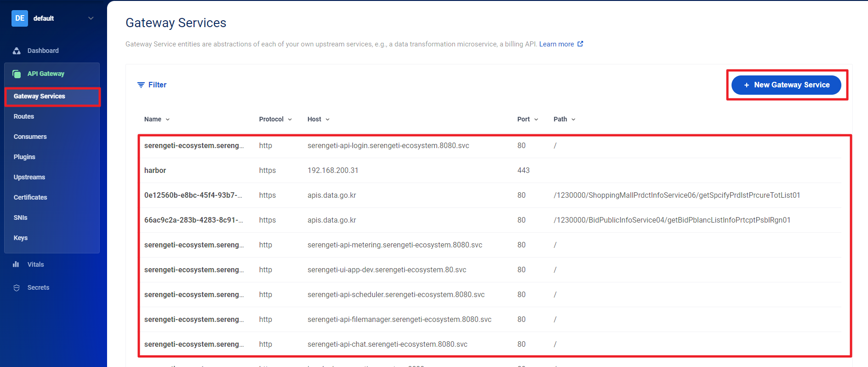The image size is (868, 367).
Task: Click the Secrets shield icon
Action: [17, 288]
